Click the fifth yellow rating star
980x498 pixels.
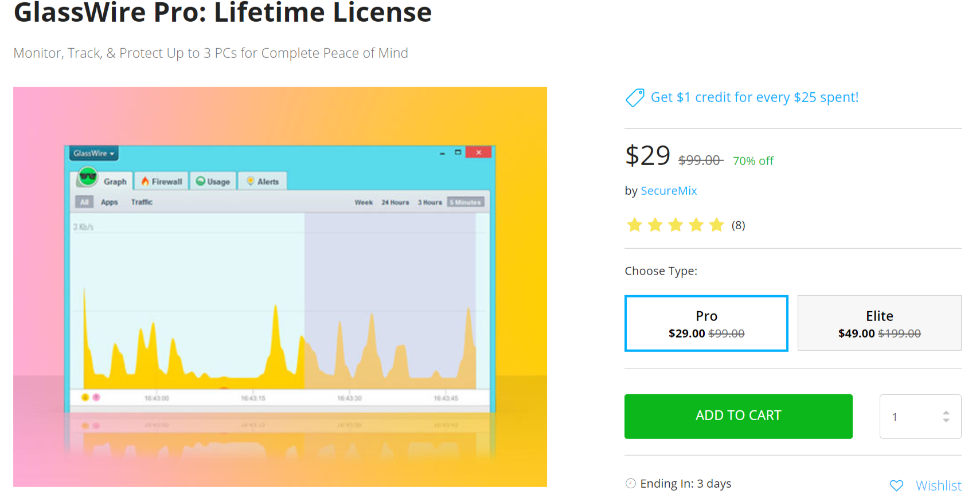pos(717,225)
